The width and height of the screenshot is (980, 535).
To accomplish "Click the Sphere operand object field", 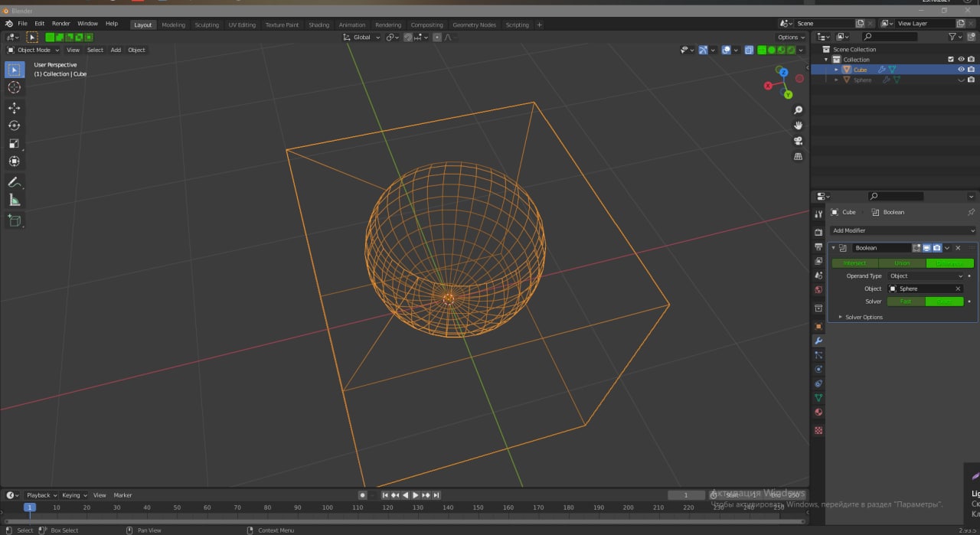I will tap(925, 289).
